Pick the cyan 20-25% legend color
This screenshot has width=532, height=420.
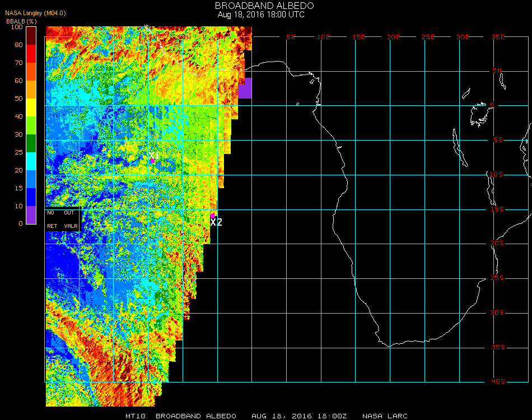point(31,161)
